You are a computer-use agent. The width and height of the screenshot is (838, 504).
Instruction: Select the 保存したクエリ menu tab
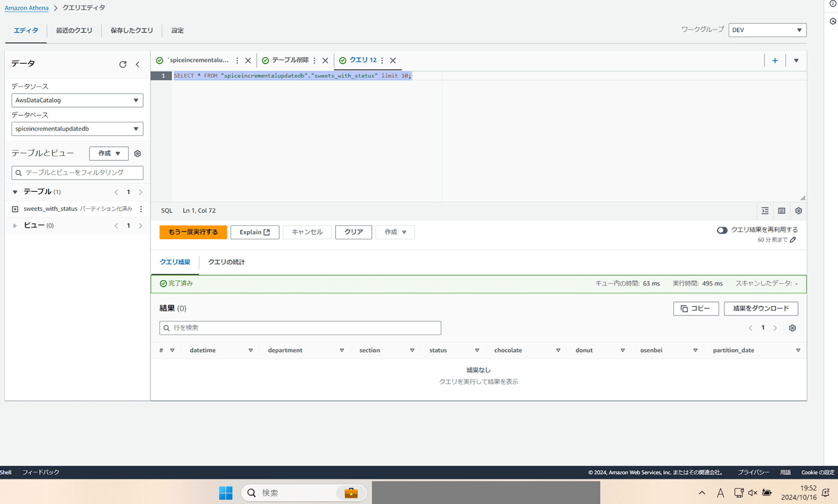click(x=131, y=30)
